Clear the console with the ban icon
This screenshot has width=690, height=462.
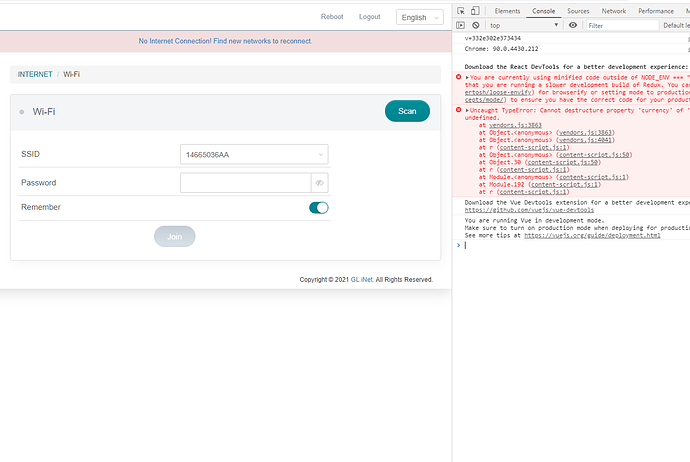coord(477,25)
